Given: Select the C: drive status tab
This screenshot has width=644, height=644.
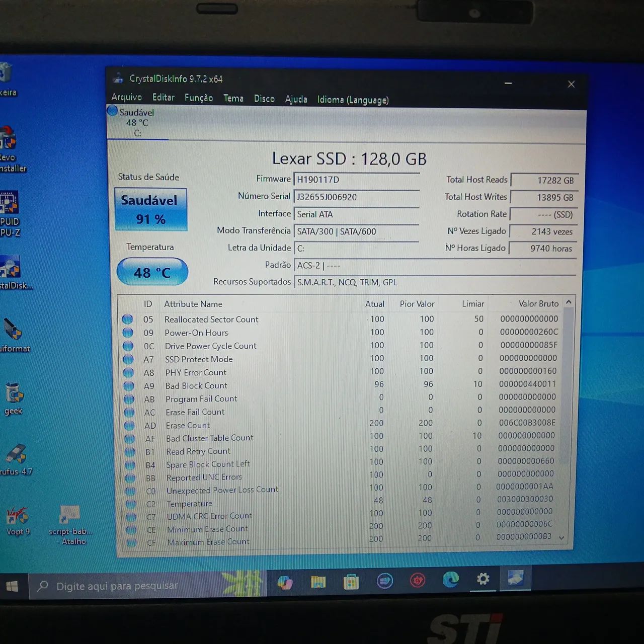Looking at the screenshot, I should [137, 123].
